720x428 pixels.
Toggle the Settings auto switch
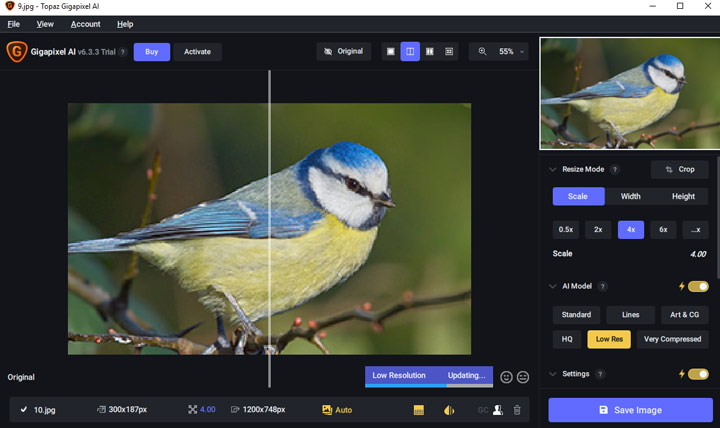pyautogui.click(x=697, y=374)
